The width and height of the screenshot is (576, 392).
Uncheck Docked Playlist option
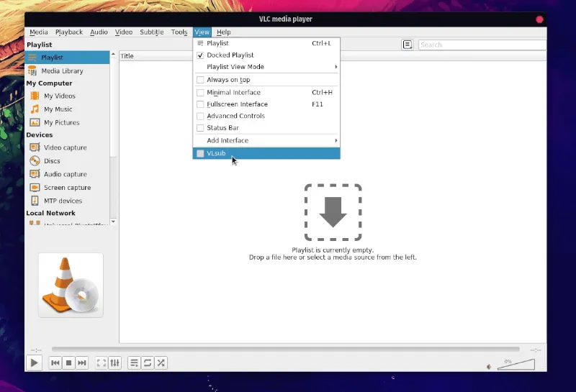(x=201, y=55)
